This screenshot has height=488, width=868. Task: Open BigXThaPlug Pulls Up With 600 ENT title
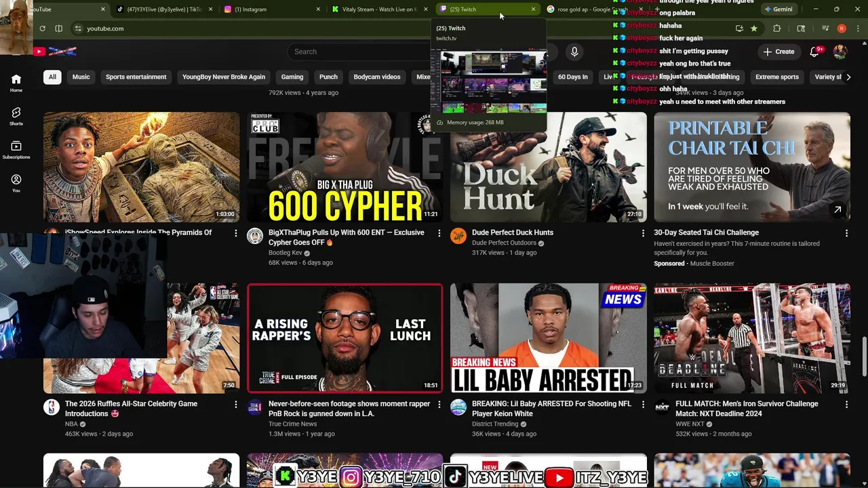[x=347, y=237]
